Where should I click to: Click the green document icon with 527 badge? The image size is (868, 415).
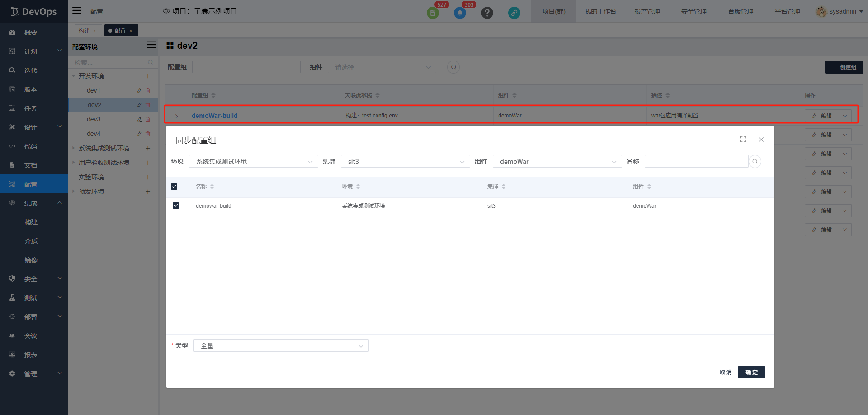pyautogui.click(x=433, y=13)
